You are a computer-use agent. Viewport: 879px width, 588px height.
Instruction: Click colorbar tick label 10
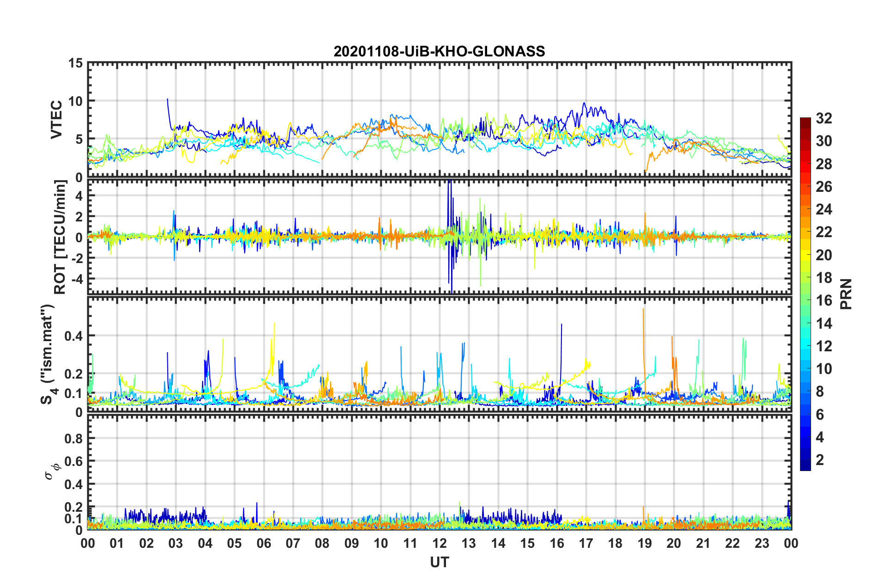coord(824,369)
